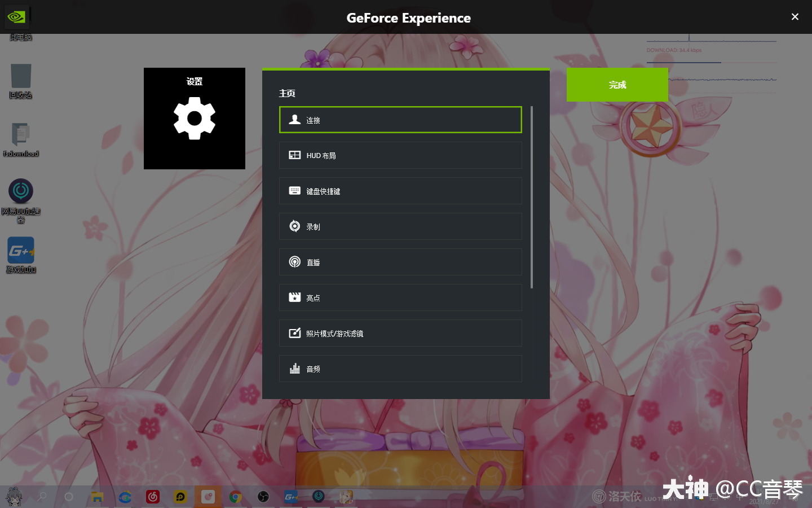
Task: Open 照片模式/游戏滤镜 photo mode row
Action: tap(400, 333)
